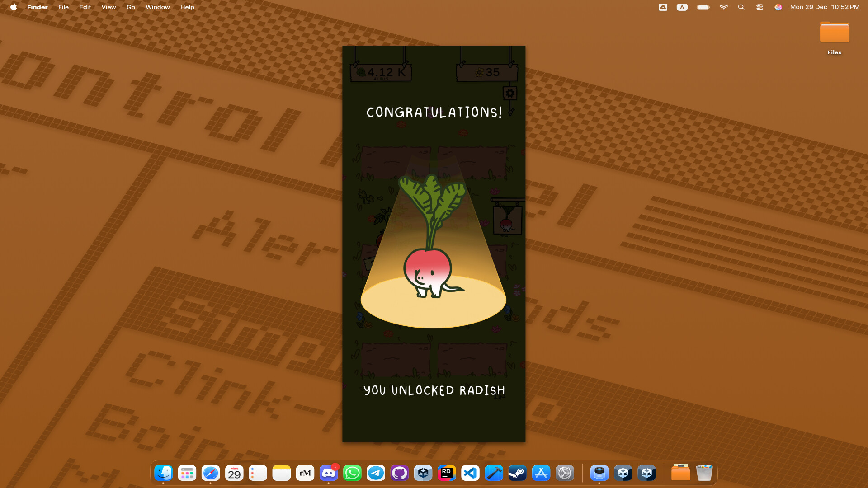The height and width of the screenshot is (488, 868).
Task: Click the leaf currency counter sign
Action: [x=380, y=71]
